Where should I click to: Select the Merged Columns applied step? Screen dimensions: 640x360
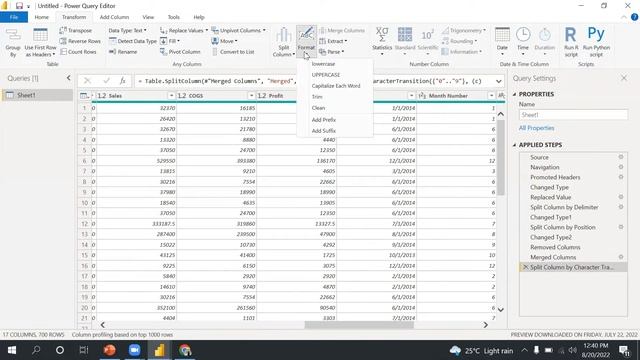553,257
